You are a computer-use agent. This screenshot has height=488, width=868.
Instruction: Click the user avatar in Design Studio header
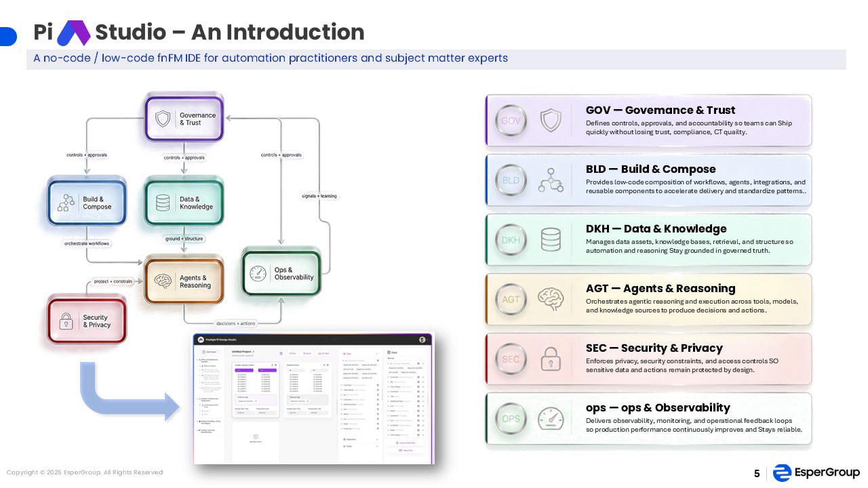[x=422, y=340]
